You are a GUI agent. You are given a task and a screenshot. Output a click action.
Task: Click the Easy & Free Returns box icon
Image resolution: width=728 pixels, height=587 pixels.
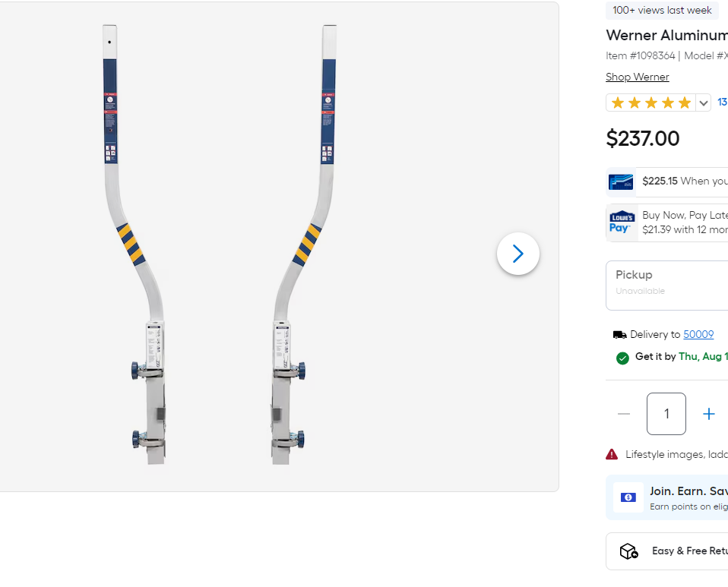coord(628,551)
